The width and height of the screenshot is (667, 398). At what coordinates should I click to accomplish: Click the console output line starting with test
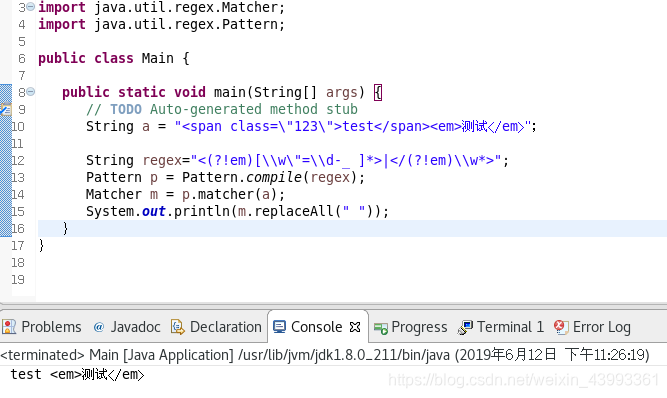(x=77, y=375)
